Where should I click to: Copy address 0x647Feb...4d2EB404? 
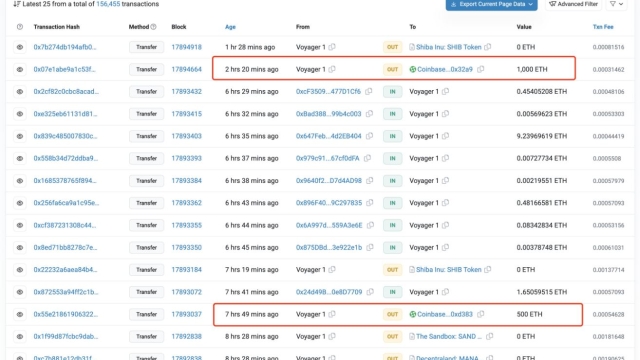tap(369, 136)
